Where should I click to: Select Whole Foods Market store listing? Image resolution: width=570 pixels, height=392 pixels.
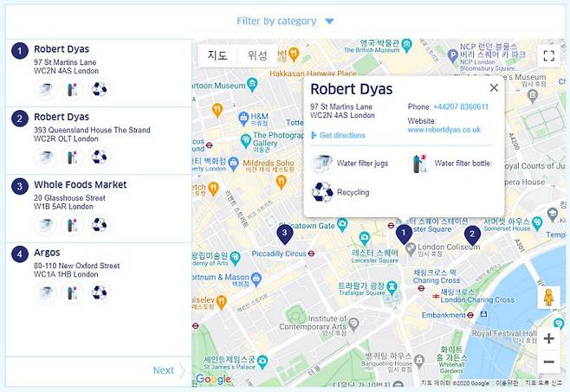click(x=80, y=185)
